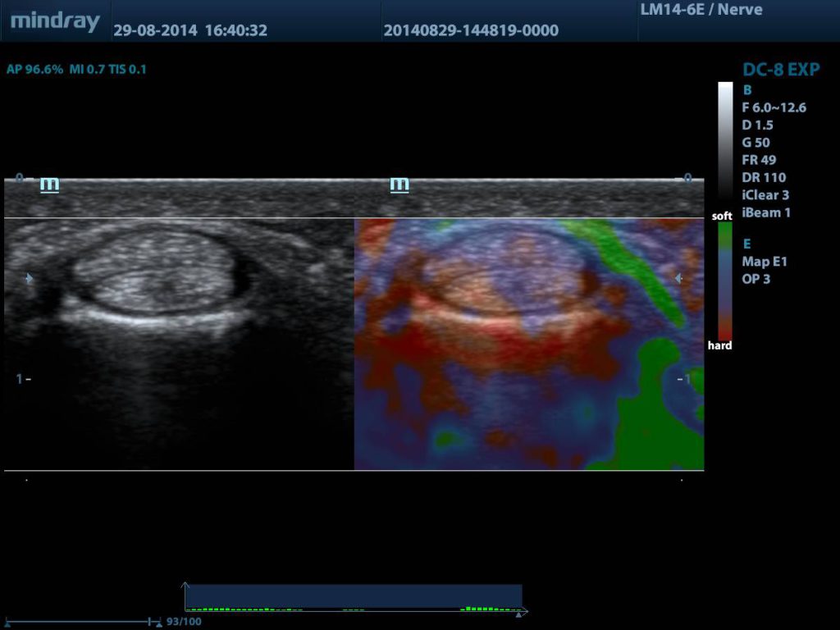Click the mindray logo
This screenshot has width=840, height=630.
pyautogui.click(x=55, y=21)
